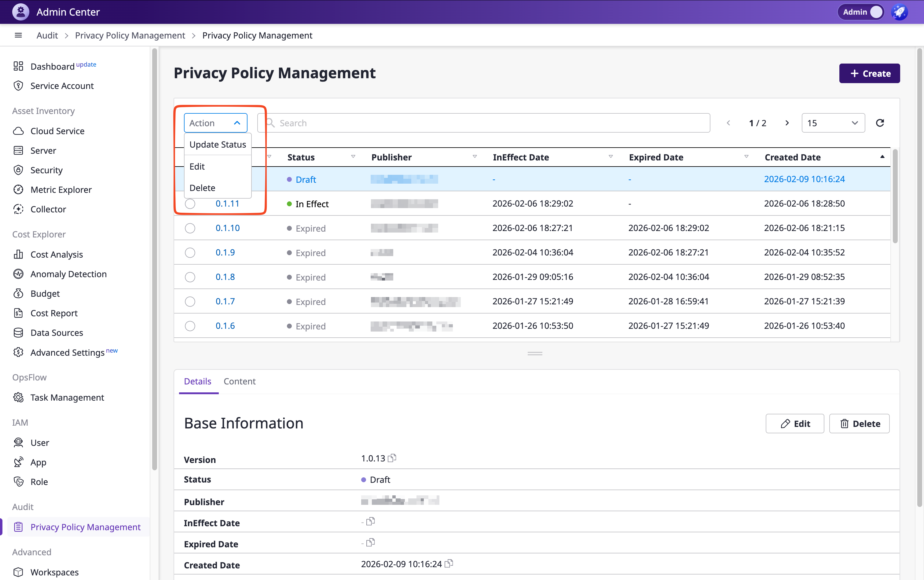Choose Update Status from Action menu
924x580 pixels.
click(218, 145)
